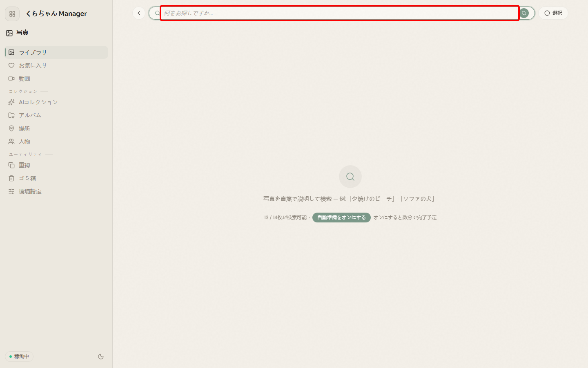Click the magnifier icon inside the search bar
Viewport: 588px width, 368px height.
pyautogui.click(x=157, y=13)
